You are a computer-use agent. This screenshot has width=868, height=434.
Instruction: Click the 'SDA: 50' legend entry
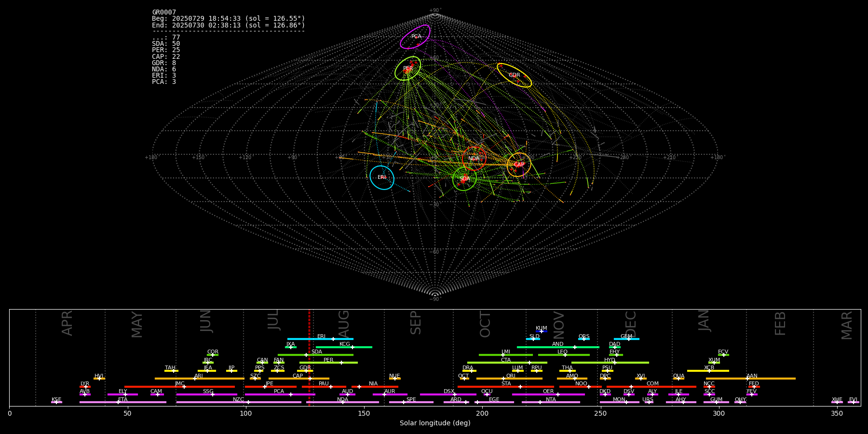tap(166, 44)
